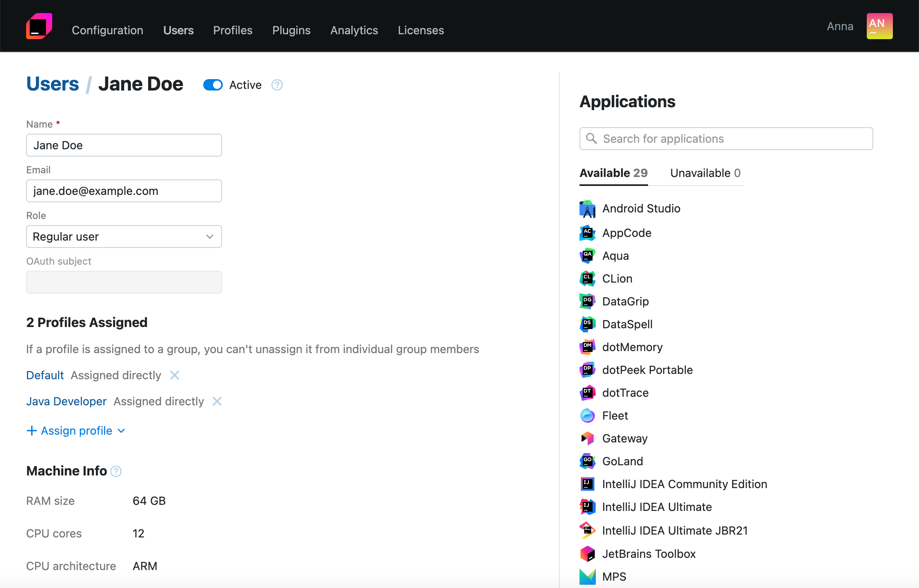Remove the Default profile assignment

pyautogui.click(x=175, y=375)
